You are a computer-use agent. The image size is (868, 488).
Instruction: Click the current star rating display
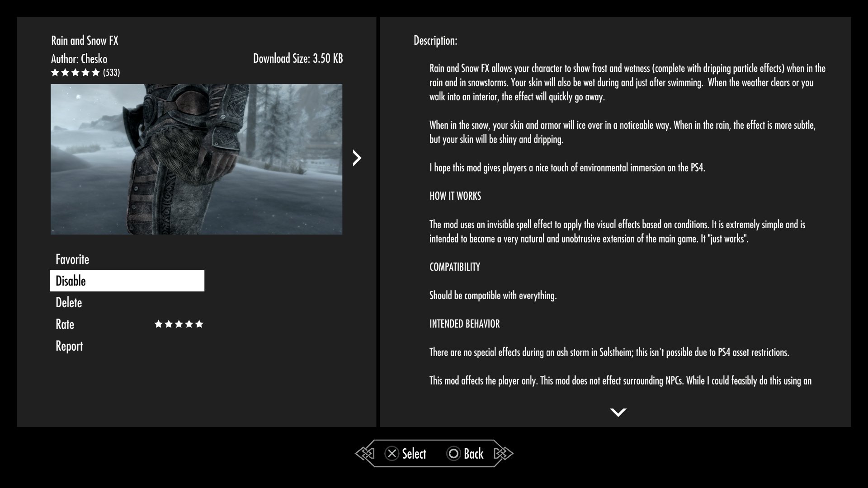85,71
